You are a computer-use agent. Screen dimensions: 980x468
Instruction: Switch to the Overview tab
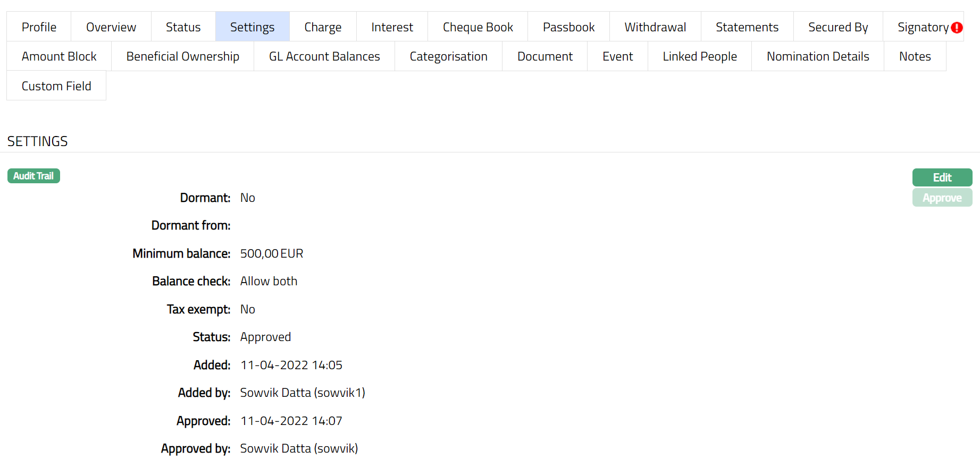(111, 27)
